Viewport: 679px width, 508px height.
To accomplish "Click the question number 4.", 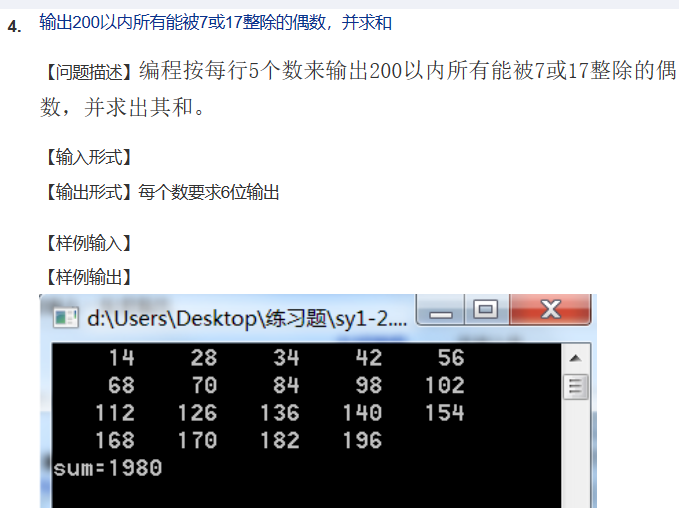I will (x=14, y=26).
